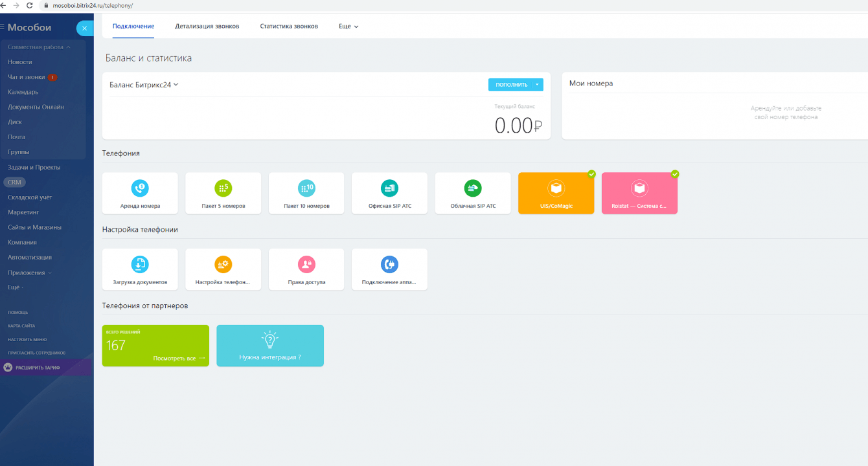Screen dimensions: 868x466
Task: Click the 0.00 ₽ current balance value
Action: tap(518, 126)
